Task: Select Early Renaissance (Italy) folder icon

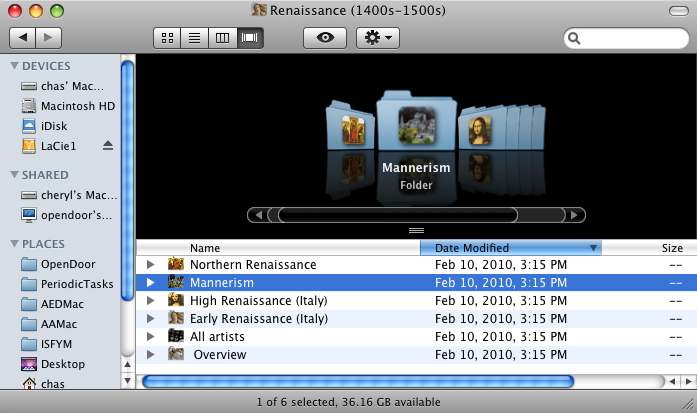Action: pyautogui.click(x=176, y=318)
